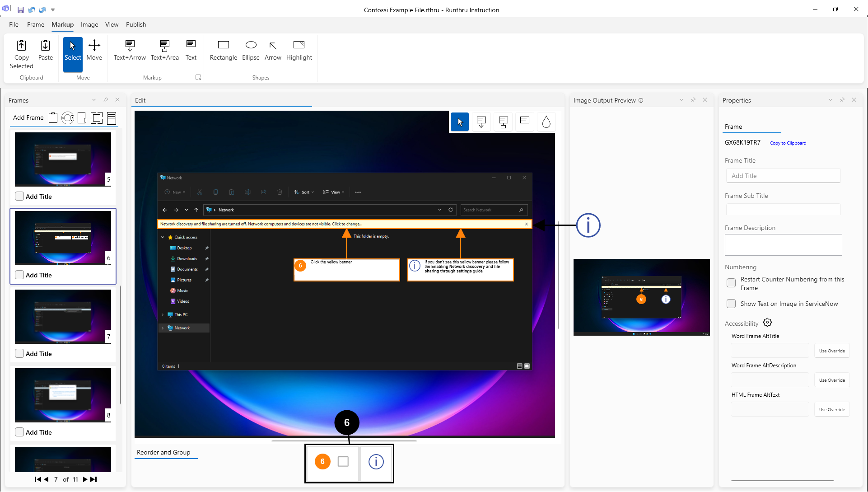Check Show Text on Image in ServiceNow
This screenshot has width=868, height=492.
[731, 304]
